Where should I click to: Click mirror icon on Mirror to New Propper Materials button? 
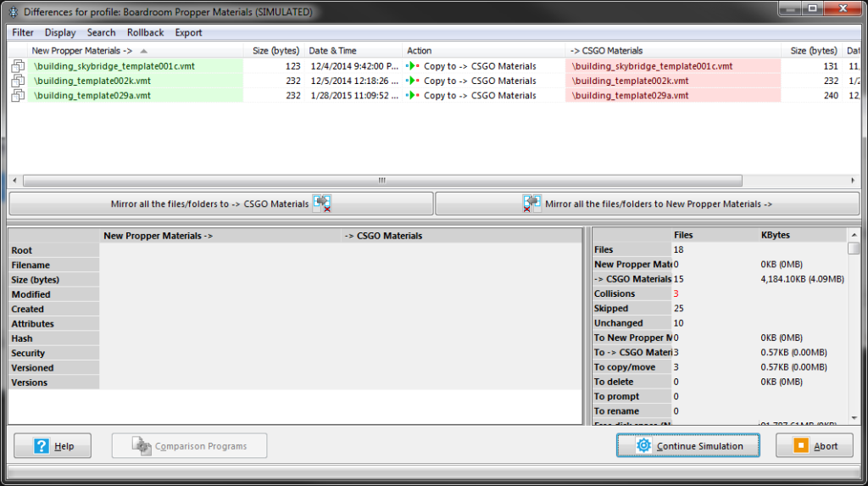tap(532, 204)
